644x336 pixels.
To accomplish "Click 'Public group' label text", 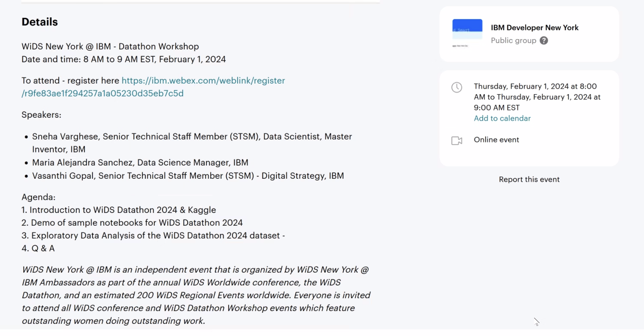I will tap(513, 41).
